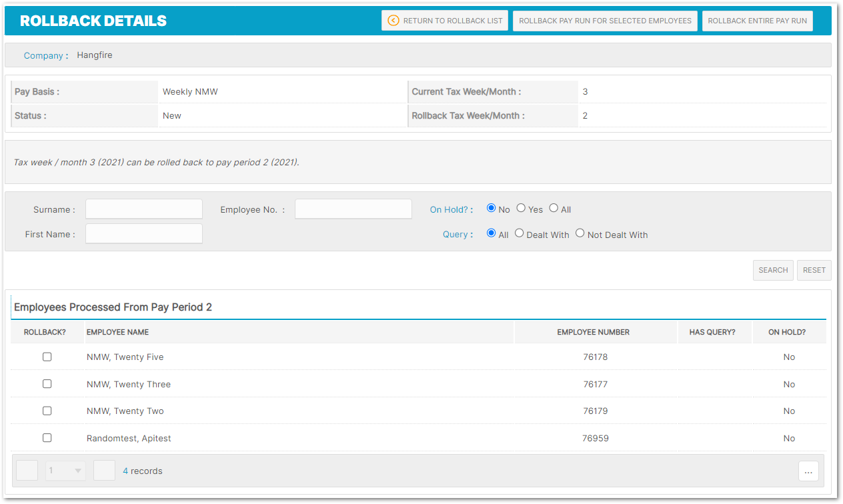Click the Reset button
This screenshot has width=843, height=504.
[814, 270]
